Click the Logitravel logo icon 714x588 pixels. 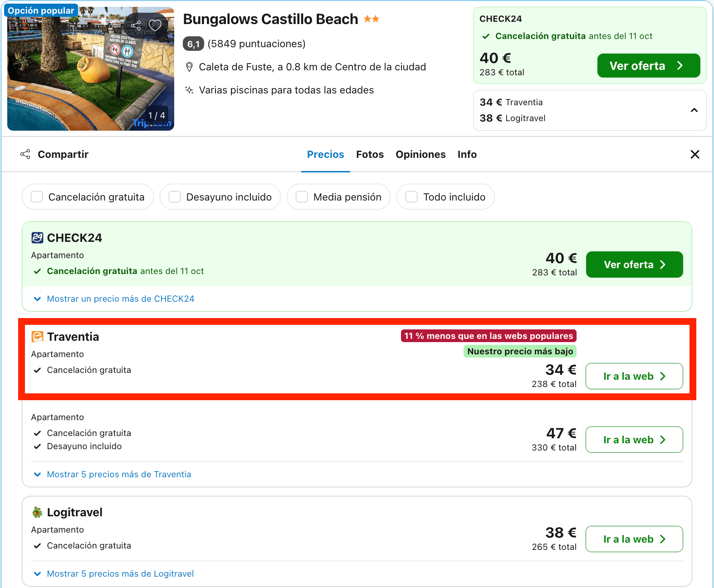(37, 512)
